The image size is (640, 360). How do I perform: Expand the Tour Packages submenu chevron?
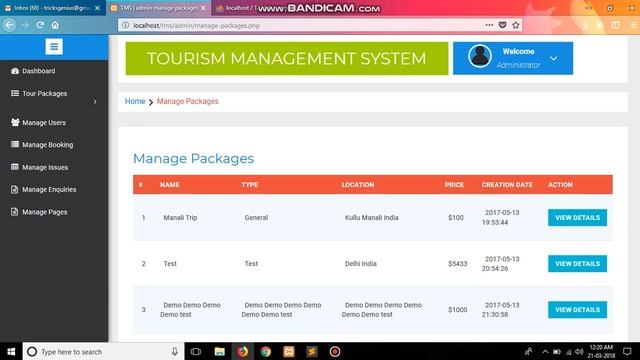(x=95, y=102)
